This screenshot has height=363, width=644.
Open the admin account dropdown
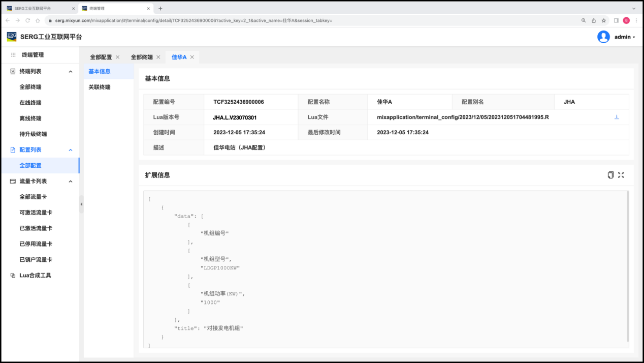pos(625,37)
